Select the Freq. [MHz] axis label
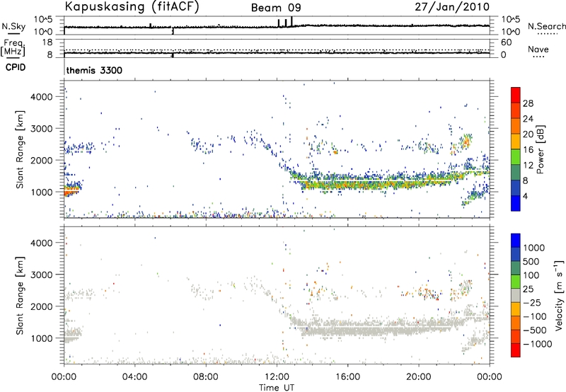Screen dimensions: 566x392 pos(13,47)
